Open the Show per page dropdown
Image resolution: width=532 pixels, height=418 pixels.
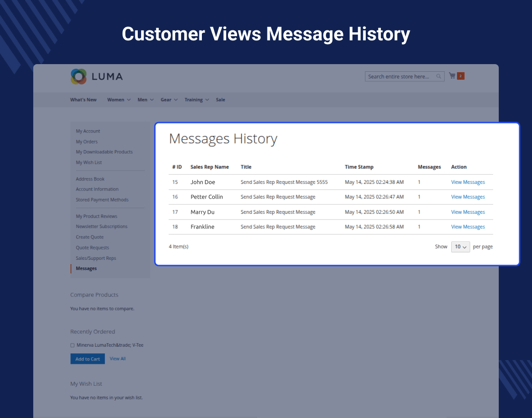(x=460, y=247)
